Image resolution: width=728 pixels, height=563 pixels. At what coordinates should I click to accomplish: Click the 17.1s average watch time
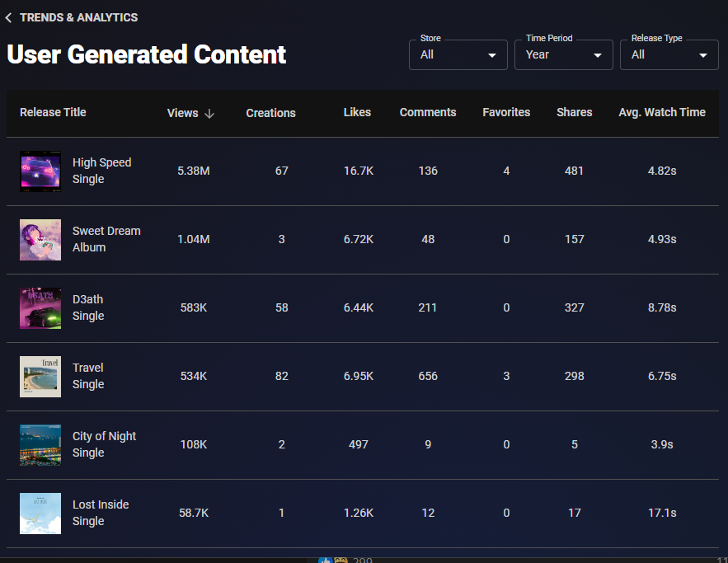[x=662, y=513]
